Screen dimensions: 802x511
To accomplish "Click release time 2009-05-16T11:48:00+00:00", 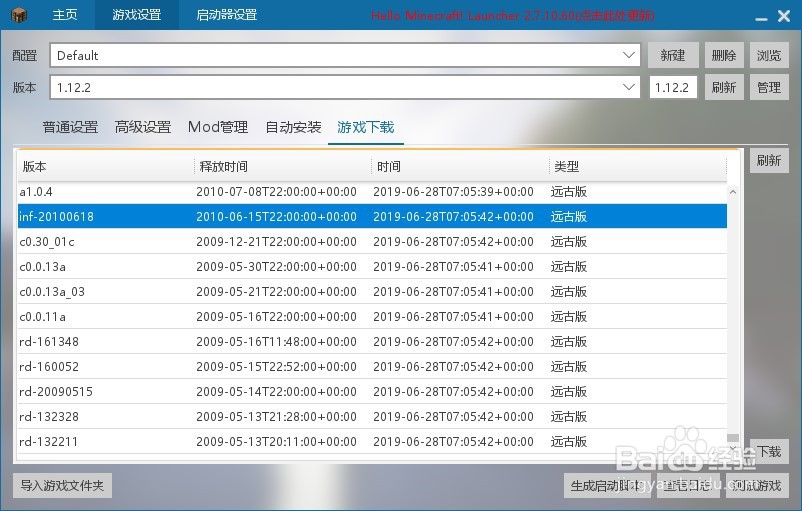I will [x=276, y=342].
